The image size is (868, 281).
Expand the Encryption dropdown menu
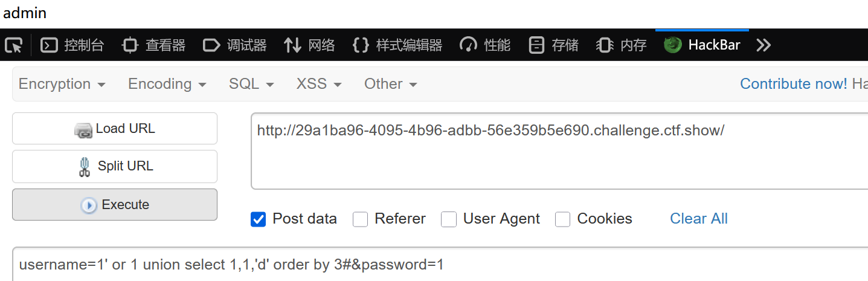[x=62, y=84]
